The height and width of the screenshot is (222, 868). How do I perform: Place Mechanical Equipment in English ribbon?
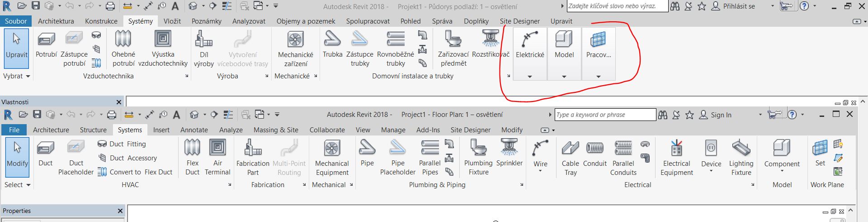pyautogui.click(x=332, y=158)
